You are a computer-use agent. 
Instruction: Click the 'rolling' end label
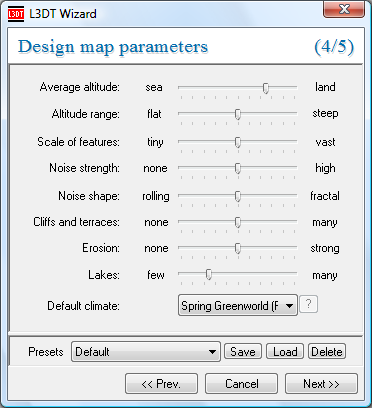click(x=156, y=196)
